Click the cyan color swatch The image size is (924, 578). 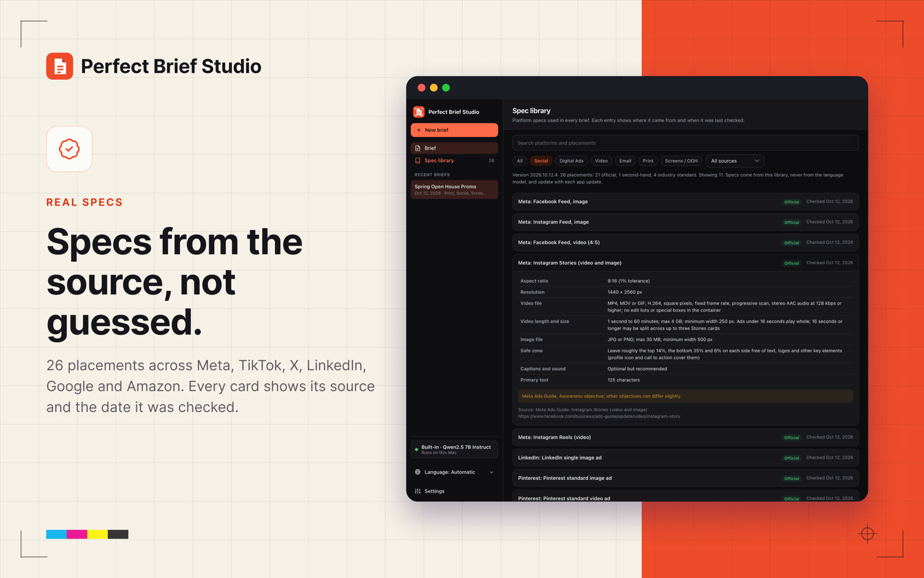57,534
